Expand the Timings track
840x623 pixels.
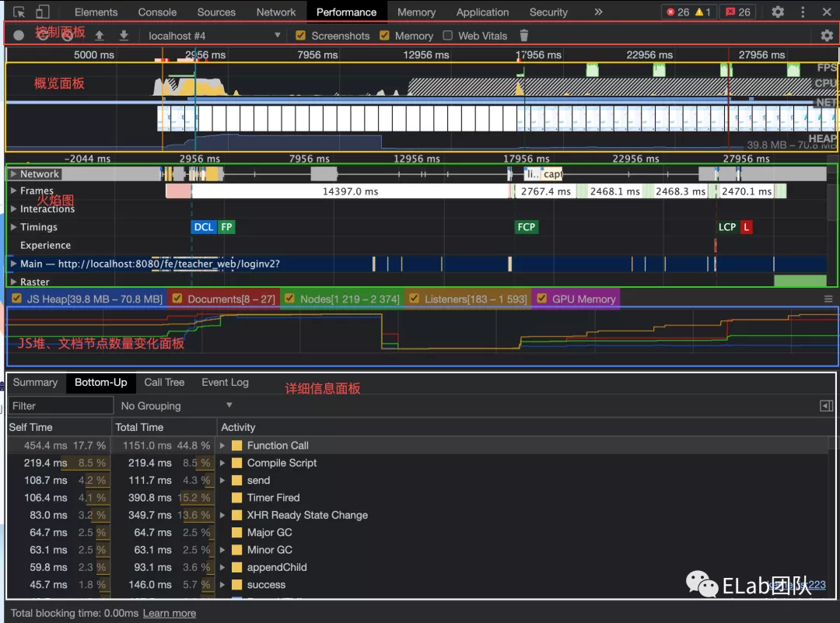(x=13, y=226)
